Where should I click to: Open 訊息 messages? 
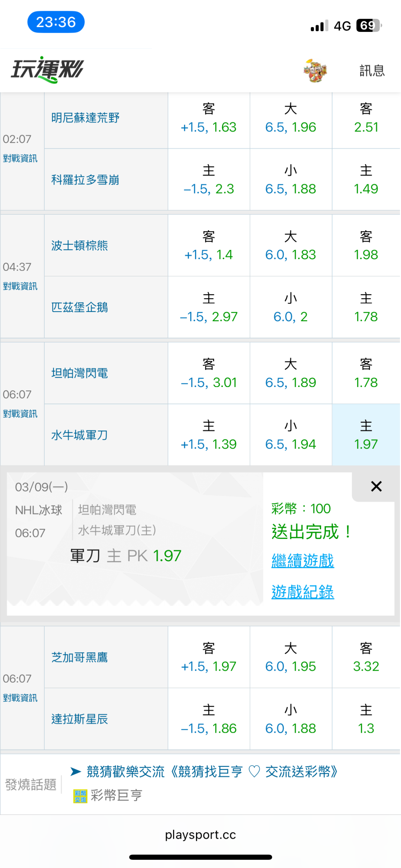pos(372,71)
